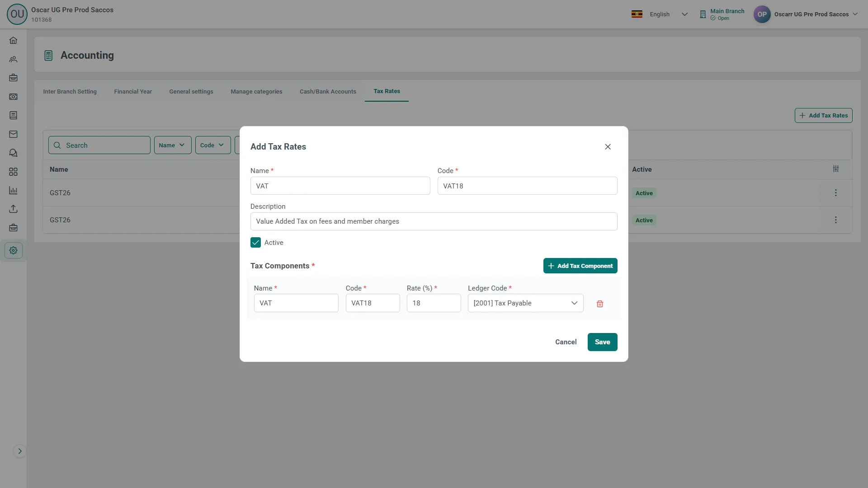Click the Description input field
This screenshot has width=868, height=488.
(x=434, y=221)
